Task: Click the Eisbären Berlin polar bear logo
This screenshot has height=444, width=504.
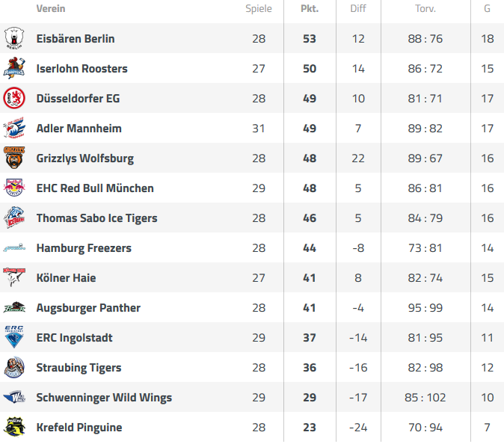Action: (14, 38)
